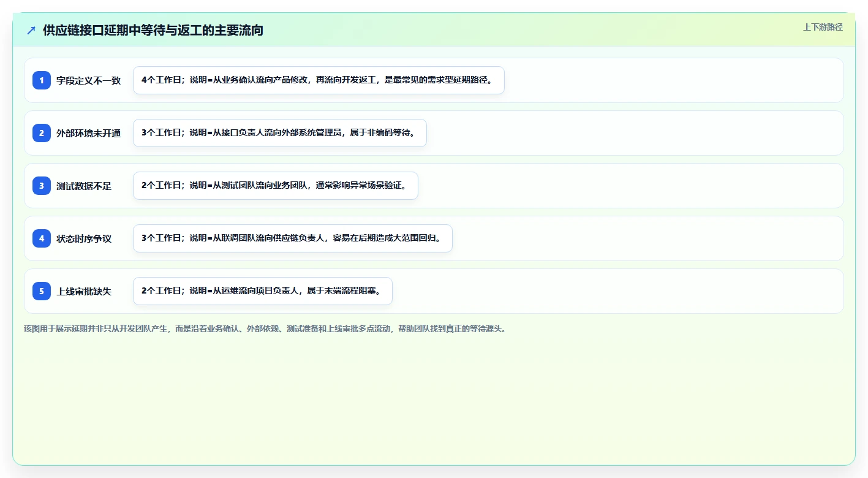Click the 上线审批缺失 row label
This screenshot has width=868, height=478.
click(84, 291)
